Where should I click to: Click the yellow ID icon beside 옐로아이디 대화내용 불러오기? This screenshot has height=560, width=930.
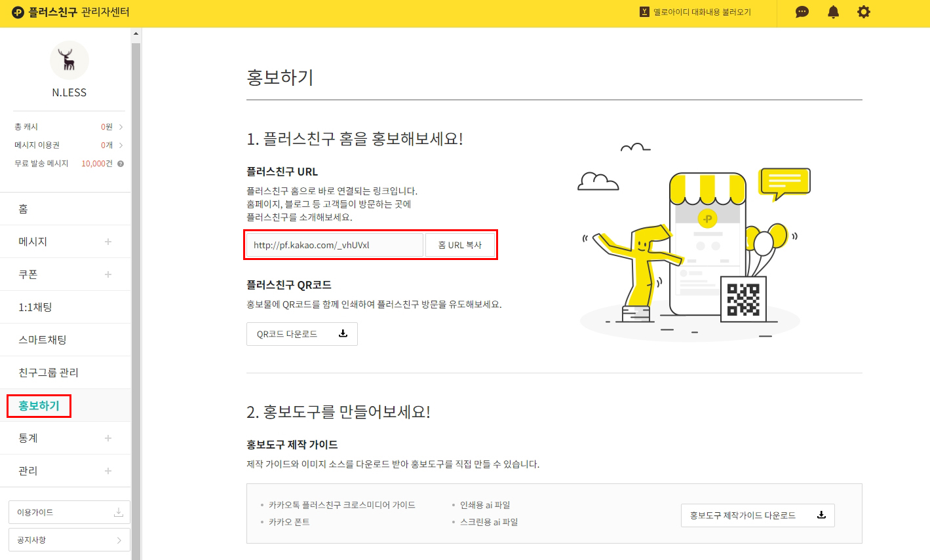click(x=644, y=12)
